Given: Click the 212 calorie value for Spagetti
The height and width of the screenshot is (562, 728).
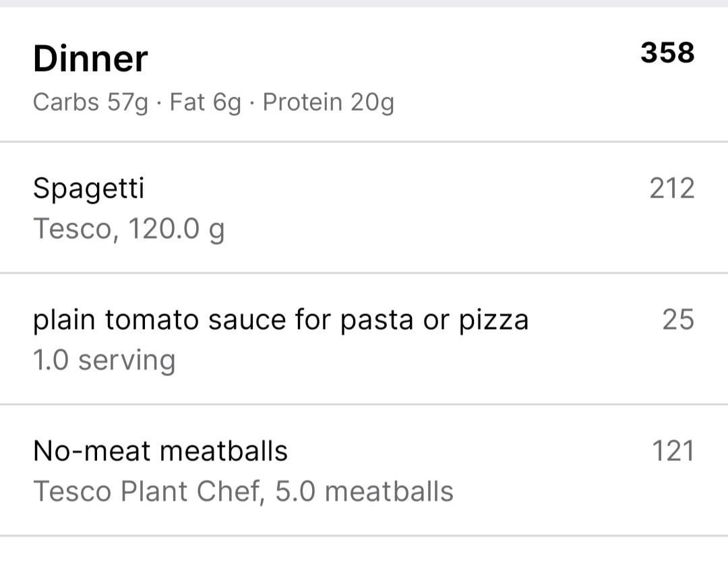Looking at the screenshot, I should [x=671, y=189].
